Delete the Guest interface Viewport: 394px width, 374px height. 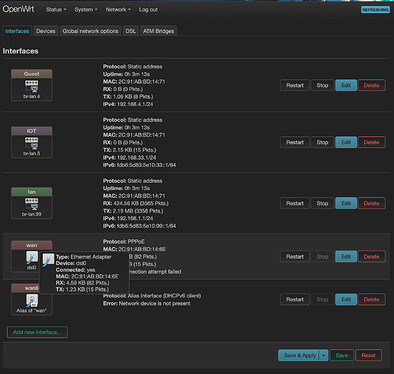click(372, 85)
